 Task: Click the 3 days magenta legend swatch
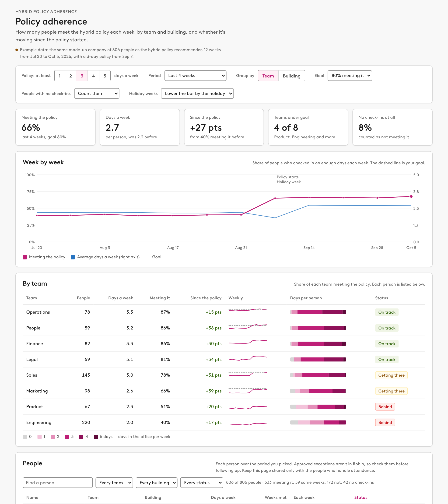[x=67, y=437]
